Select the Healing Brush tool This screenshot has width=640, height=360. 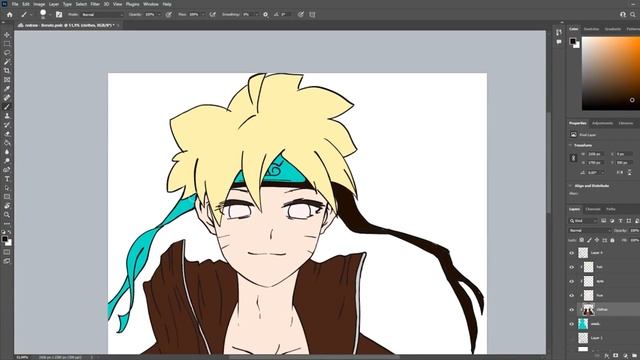point(7,98)
